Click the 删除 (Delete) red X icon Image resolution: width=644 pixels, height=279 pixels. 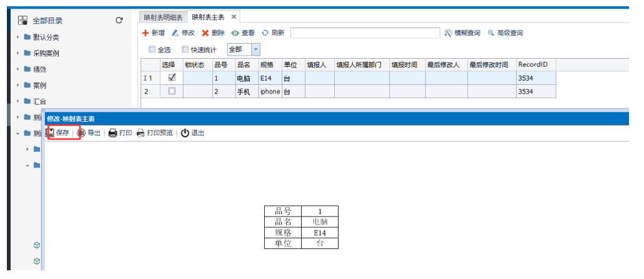coord(205,33)
